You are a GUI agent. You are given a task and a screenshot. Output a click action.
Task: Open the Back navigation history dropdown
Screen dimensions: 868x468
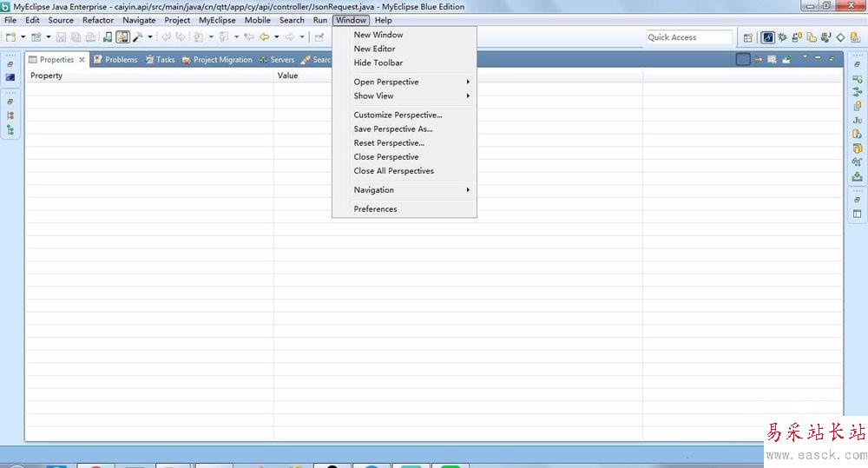pyautogui.click(x=276, y=37)
